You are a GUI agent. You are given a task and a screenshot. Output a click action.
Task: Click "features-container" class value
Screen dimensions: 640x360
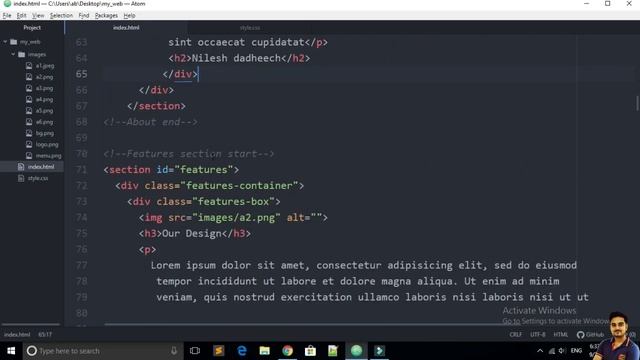240,186
